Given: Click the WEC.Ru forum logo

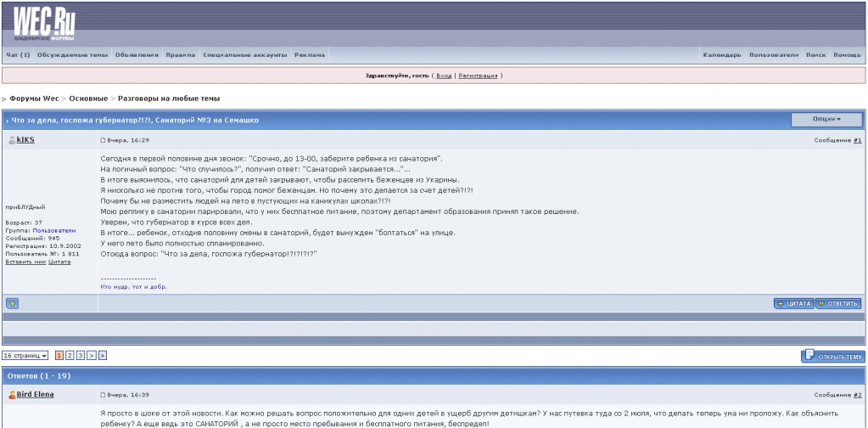Looking at the screenshot, I should (44, 25).
